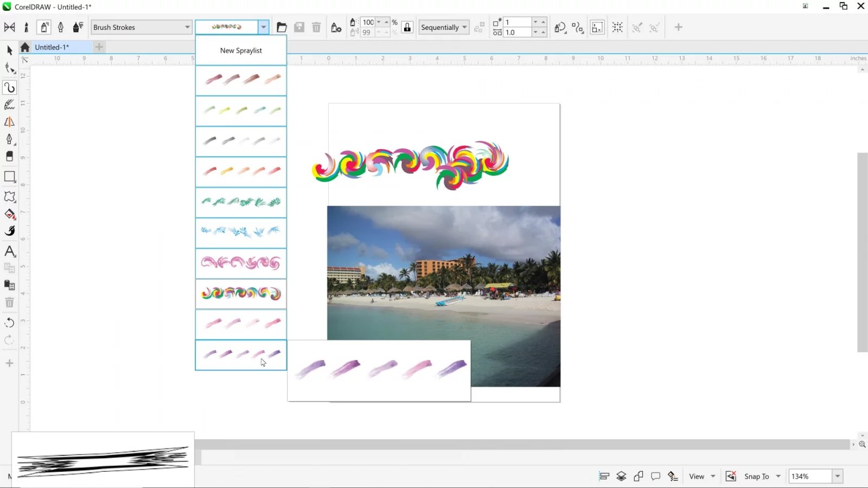The width and height of the screenshot is (868, 488).
Task: Choose the Rectangle tool
Action: pos(9,175)
